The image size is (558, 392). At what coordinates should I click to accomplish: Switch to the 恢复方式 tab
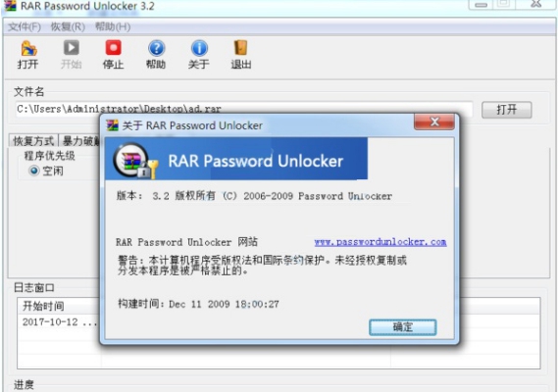[x=33, y=141]
